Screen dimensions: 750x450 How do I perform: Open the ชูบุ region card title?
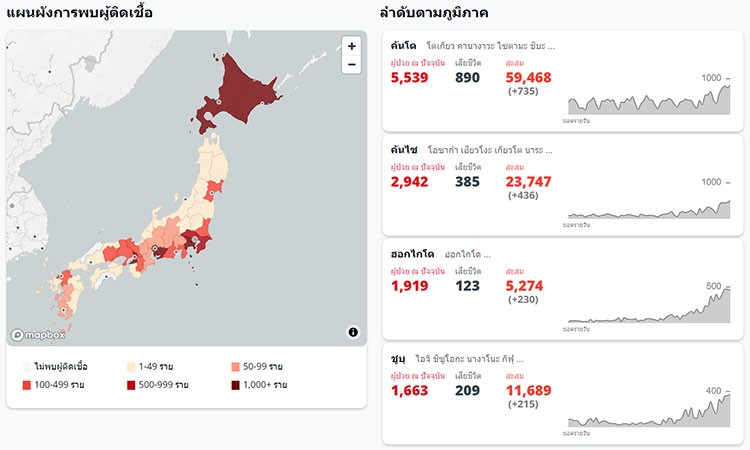point(398,359)
